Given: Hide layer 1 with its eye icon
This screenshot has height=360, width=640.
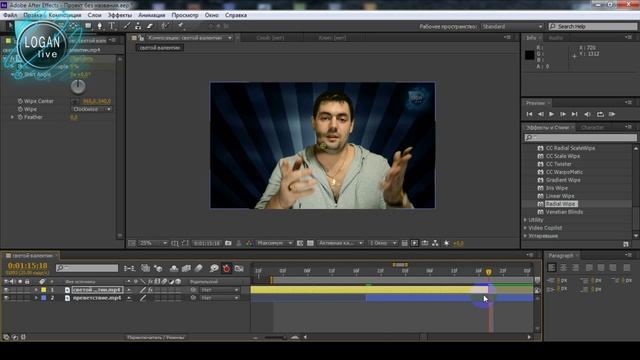Looking at the screenshot, I should 6,290.
